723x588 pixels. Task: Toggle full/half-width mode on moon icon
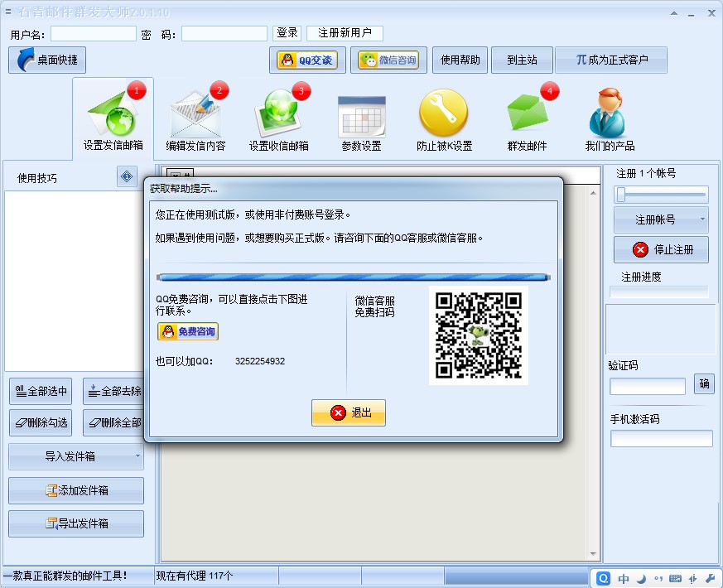tap(640, 578)
